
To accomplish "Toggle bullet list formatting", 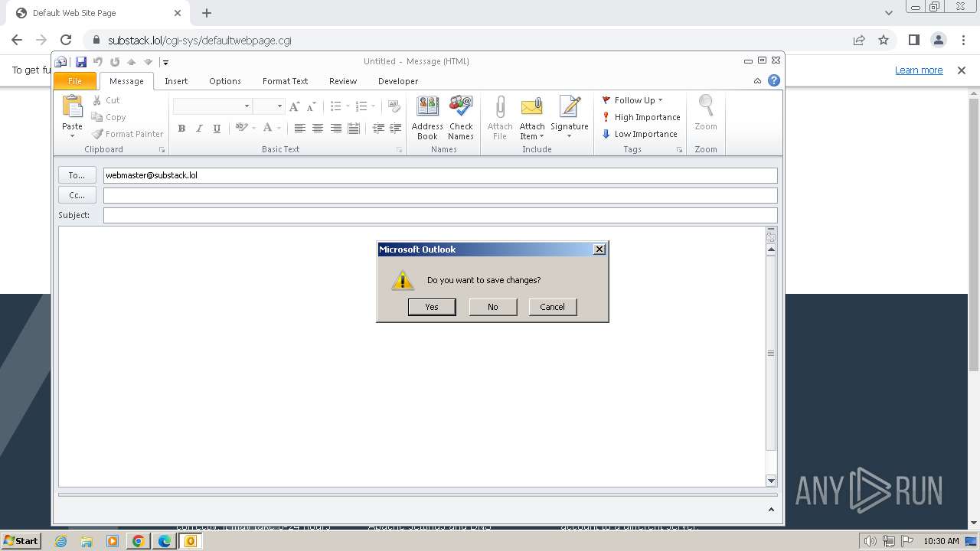I will 335,106.
